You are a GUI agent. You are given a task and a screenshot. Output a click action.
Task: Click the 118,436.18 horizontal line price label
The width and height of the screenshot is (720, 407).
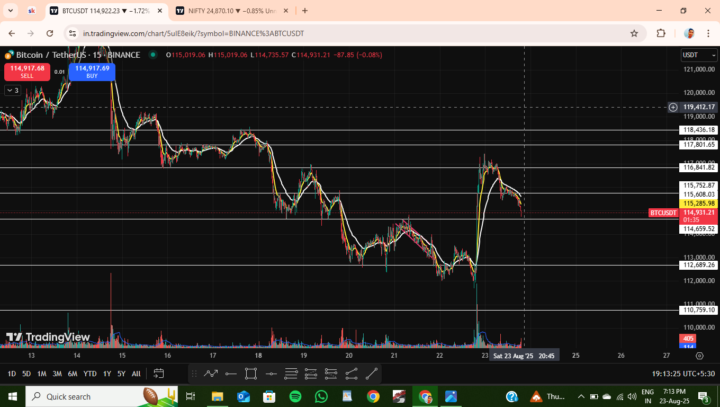(698, 130)
